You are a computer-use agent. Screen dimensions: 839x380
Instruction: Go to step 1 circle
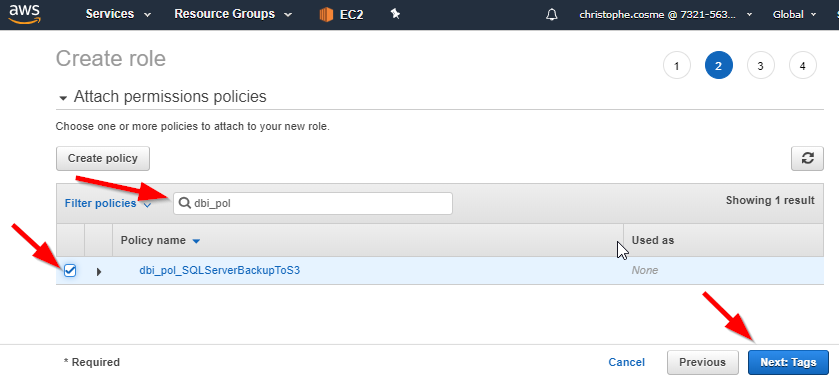tap(676, 66)
